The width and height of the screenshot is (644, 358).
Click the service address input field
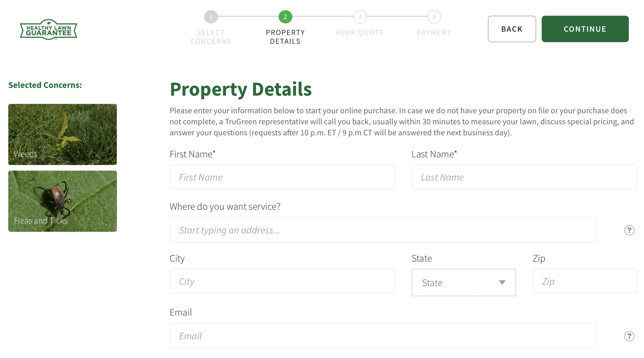(383, 230)
